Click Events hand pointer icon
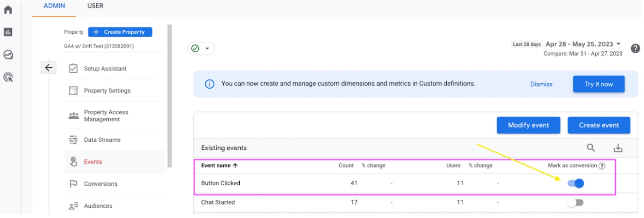 (x=73, y=162)
